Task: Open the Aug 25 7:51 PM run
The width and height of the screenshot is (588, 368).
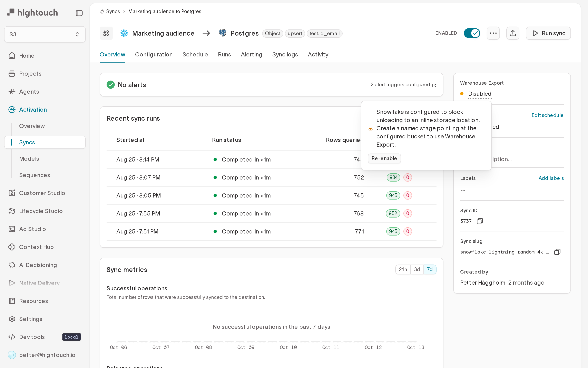Action: (271, 232)
